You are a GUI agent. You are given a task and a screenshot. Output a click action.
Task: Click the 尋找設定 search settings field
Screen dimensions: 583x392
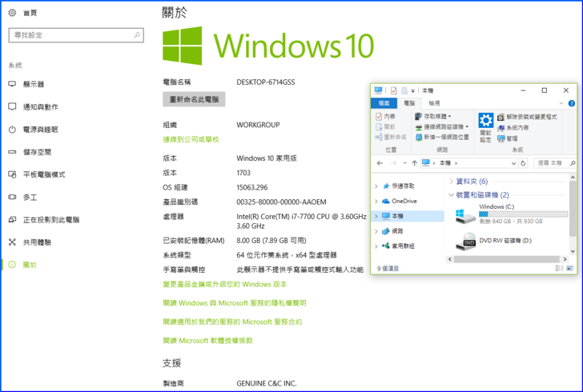tap(76, 35)
